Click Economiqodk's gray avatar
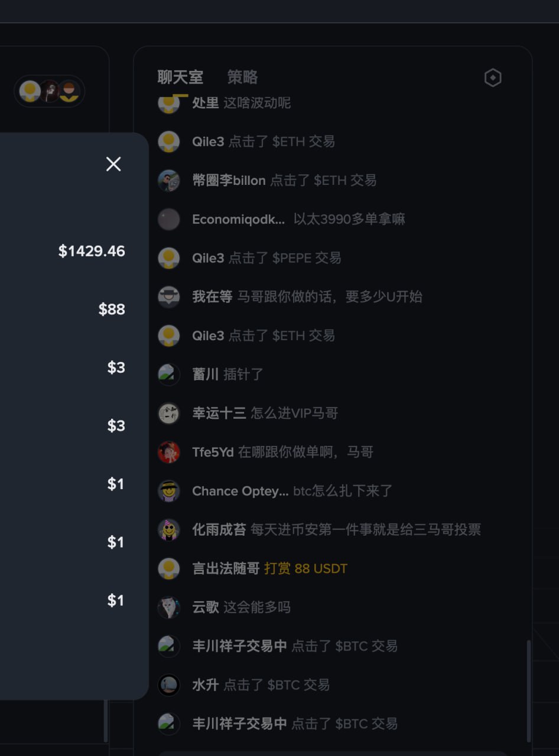The height and width of the screenshot is (756, 559). point(169,220)
